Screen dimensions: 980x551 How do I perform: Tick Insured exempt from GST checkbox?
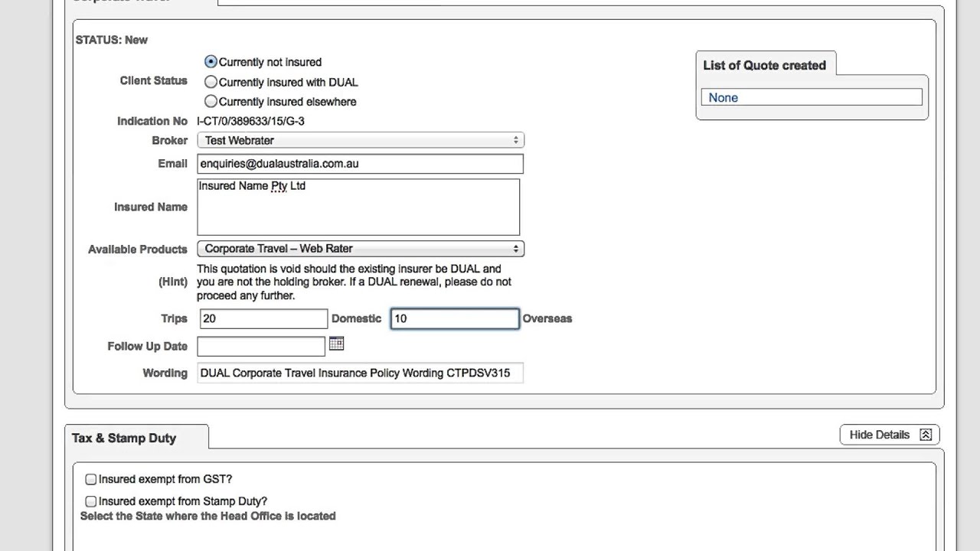pyautogui.click(x=91, y=479)
